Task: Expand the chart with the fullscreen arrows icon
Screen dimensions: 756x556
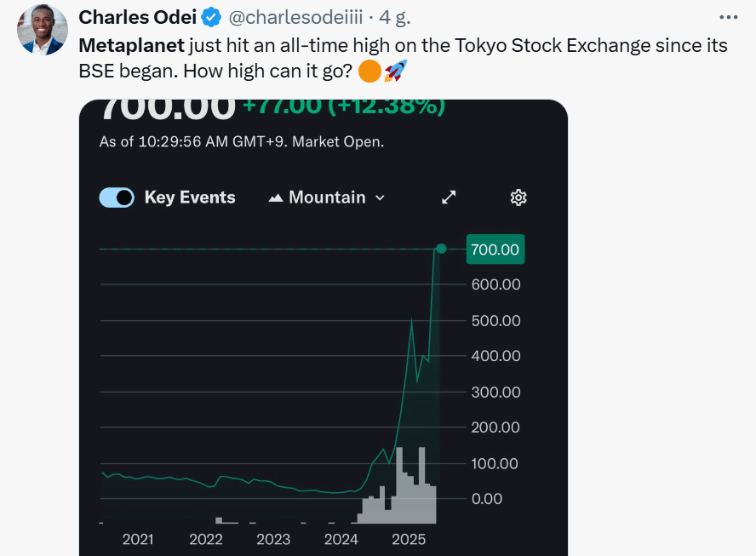Action: click(x=449, y=198)
